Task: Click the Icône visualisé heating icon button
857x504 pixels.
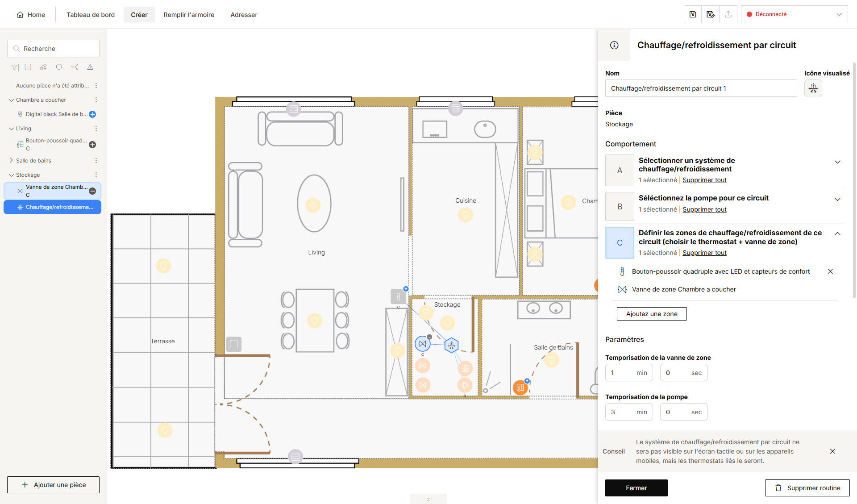Action: 813,88
